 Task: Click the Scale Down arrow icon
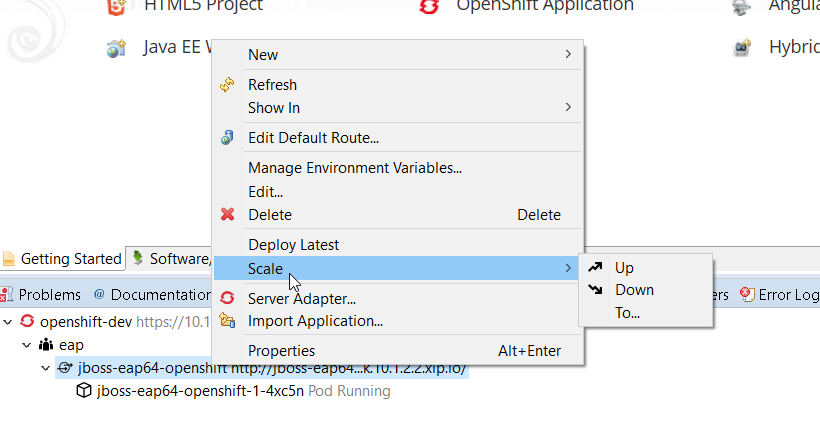[x=596, y=290]
